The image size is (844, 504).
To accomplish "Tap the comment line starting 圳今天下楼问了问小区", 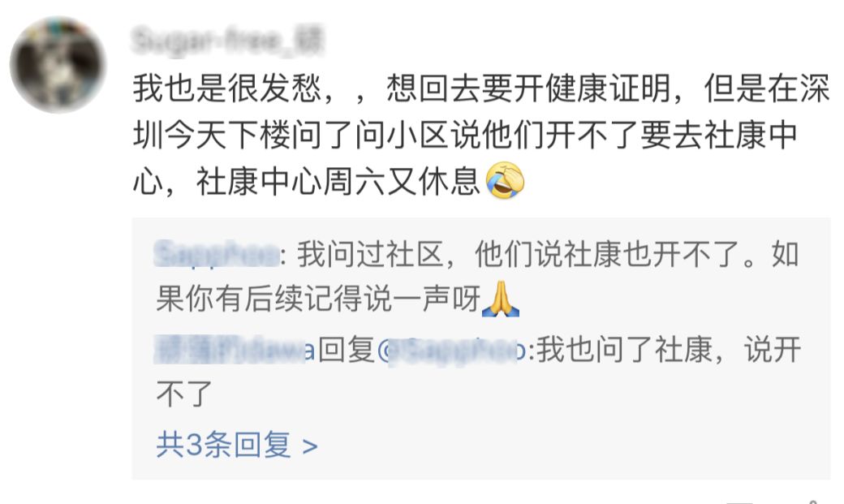I will [x=465, y=135].
